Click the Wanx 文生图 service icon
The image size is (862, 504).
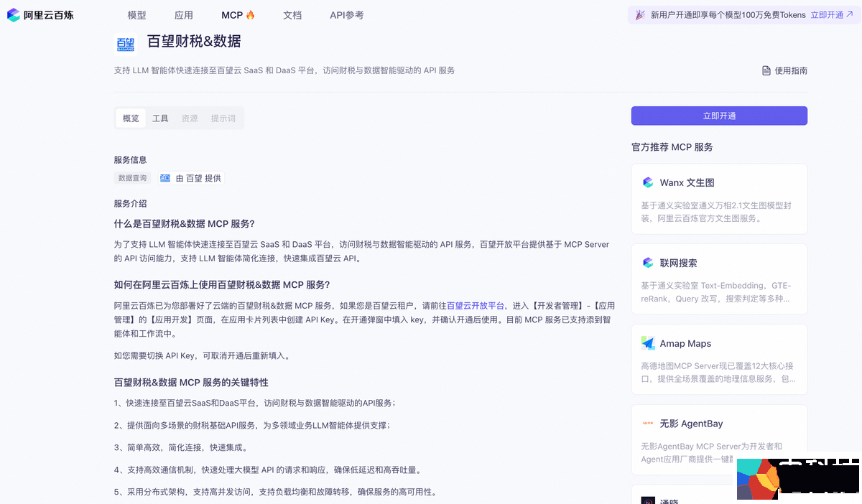(x=648, y=182)
